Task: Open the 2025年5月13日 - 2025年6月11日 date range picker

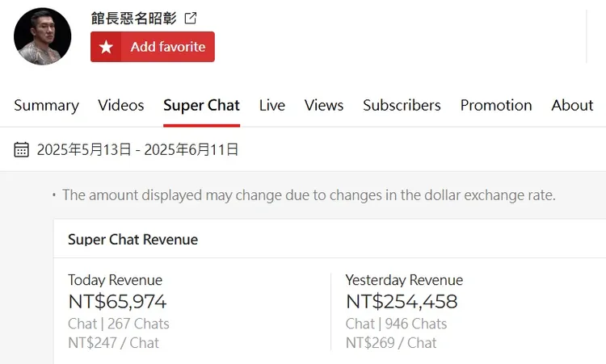Action: click(x=137, y=149)
